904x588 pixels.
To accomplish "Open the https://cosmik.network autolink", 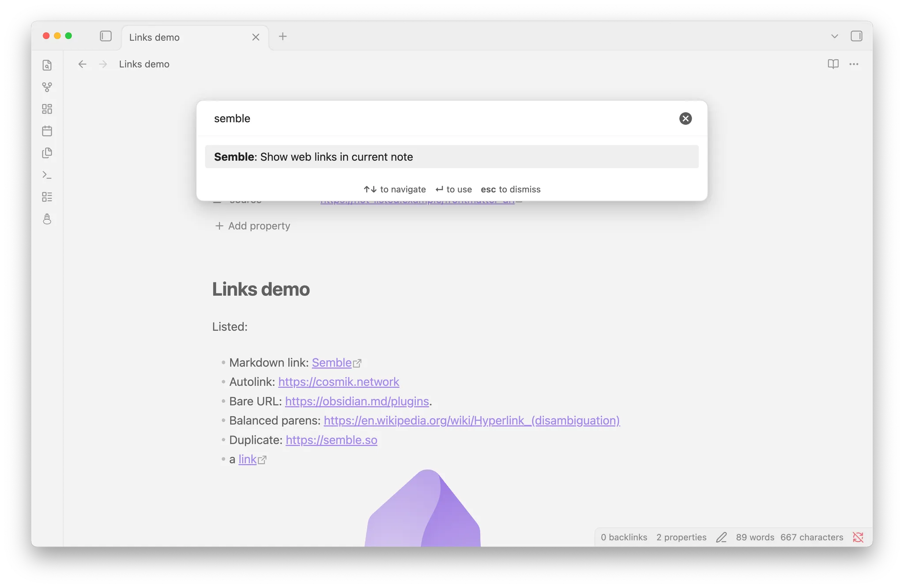I will (339, 382).
